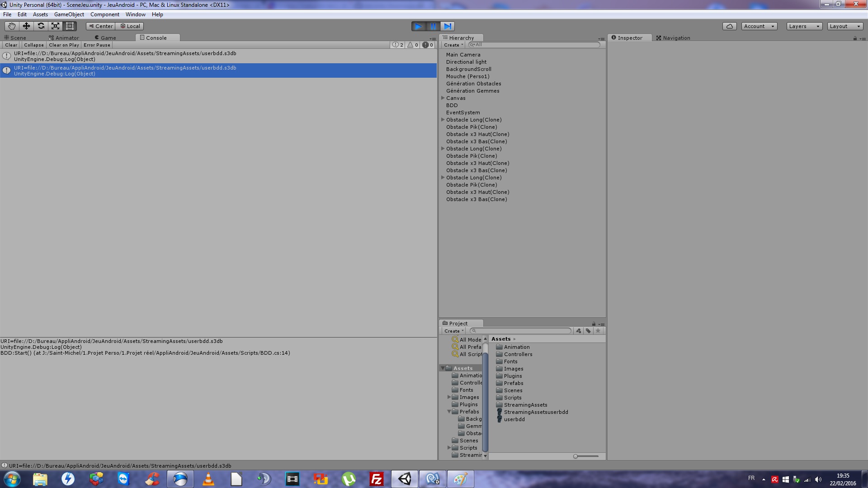Focus the Hierarchy search field
The height and width of the screenshot is (488, 868).
(x=534, y=45)
